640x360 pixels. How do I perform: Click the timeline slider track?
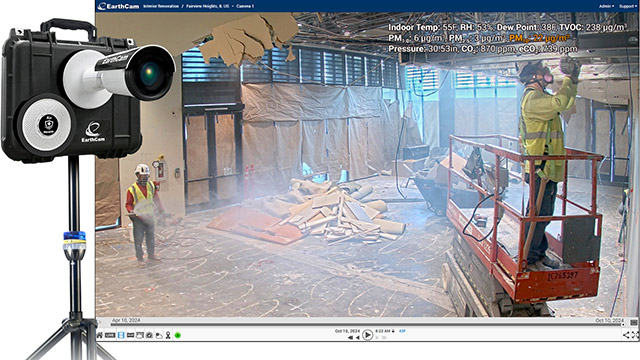(x=365, y=325)
